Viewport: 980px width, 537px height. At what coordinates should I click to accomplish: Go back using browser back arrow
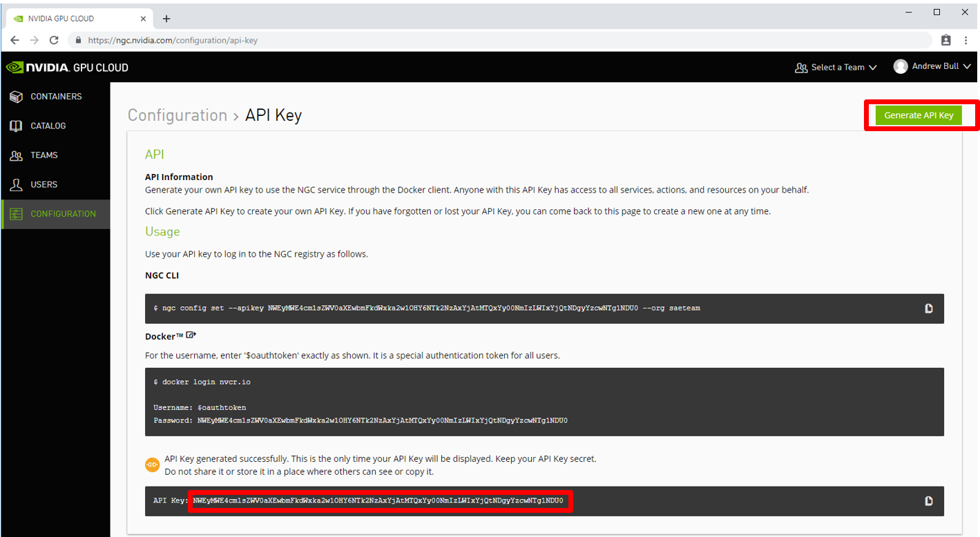pyautogui.click(x=15, y=40)
